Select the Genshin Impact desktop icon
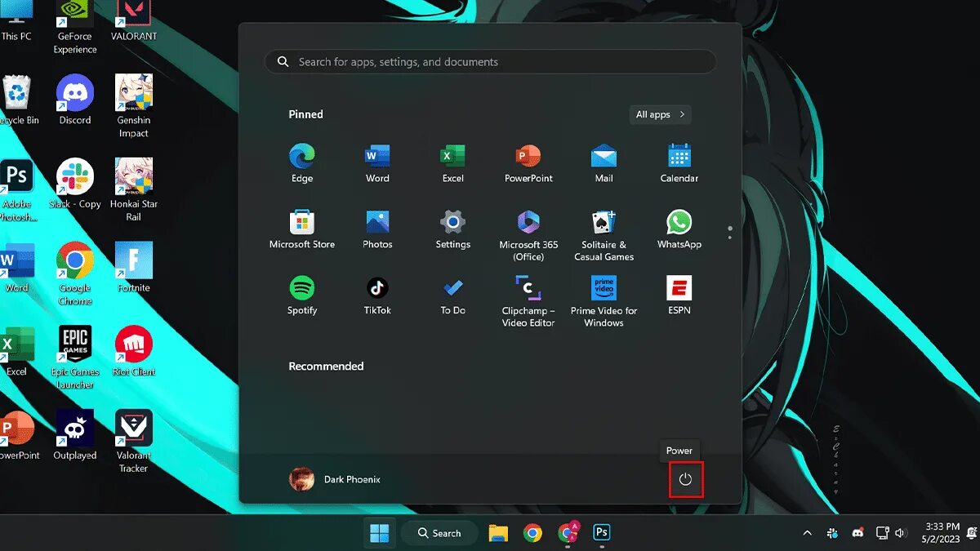 click(x=134, y=106)
